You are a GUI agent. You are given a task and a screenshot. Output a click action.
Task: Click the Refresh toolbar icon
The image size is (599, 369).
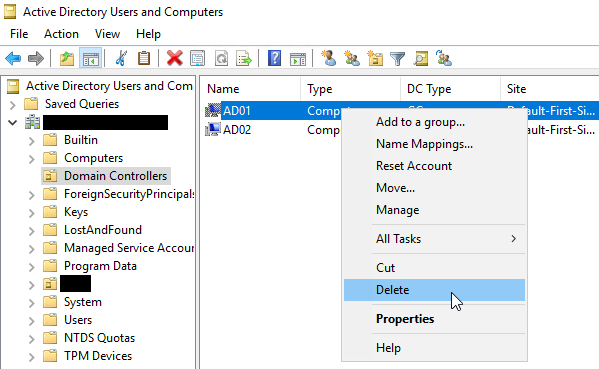[221, 58]
